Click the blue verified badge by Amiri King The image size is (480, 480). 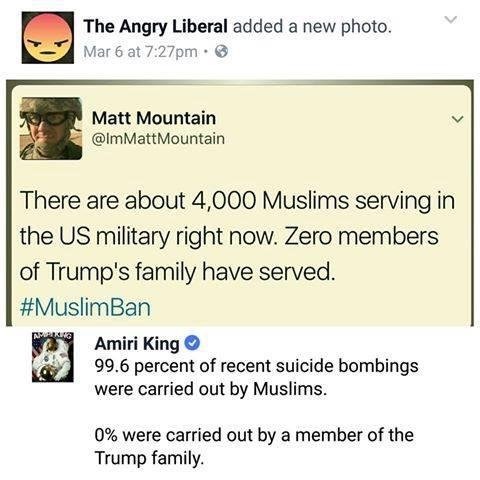(192, 343)
